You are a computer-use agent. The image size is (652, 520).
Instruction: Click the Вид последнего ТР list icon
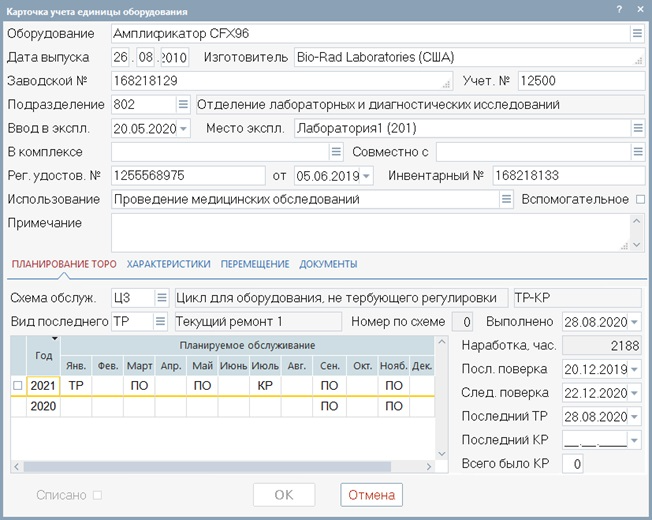[161, 321]
